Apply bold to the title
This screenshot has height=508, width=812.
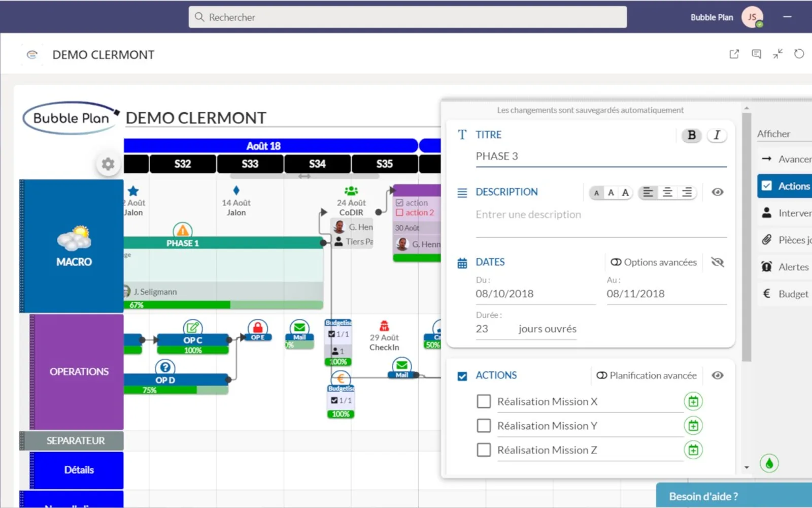click(x=691, y=135)
